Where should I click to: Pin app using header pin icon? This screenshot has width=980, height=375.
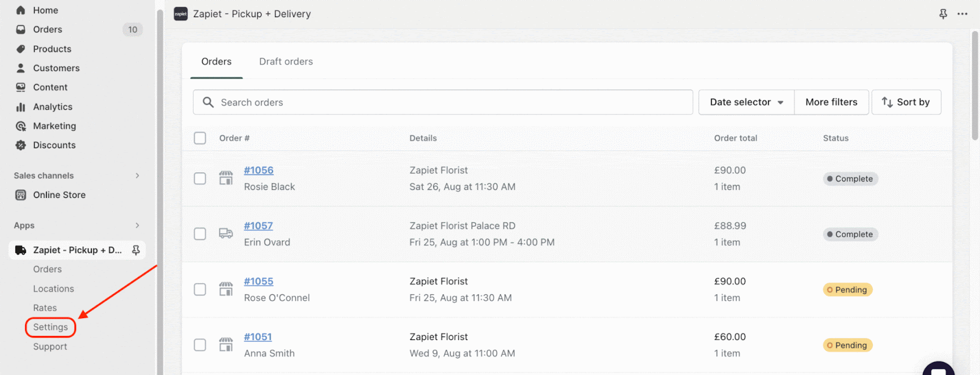coord(943,14)
